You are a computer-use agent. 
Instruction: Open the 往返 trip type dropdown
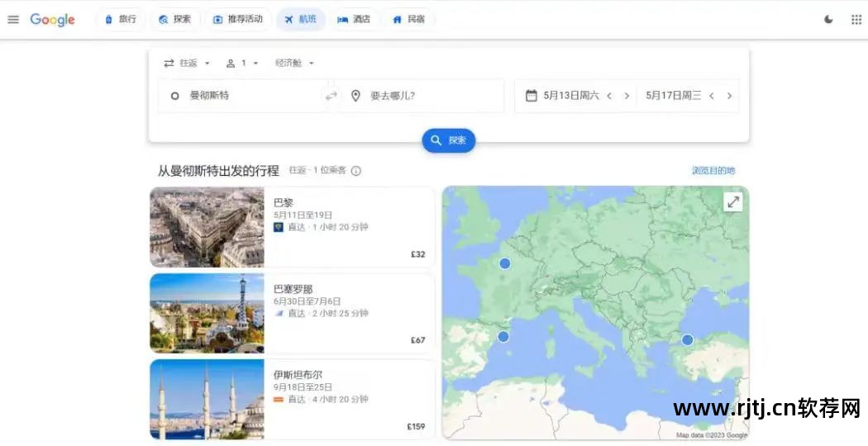pos(188,63)
